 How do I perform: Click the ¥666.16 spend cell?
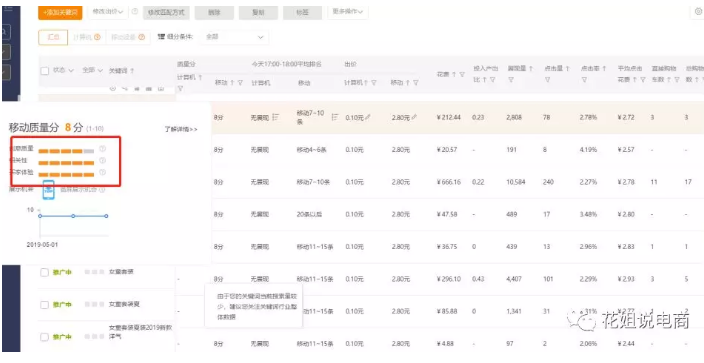[x=449, y=182]
